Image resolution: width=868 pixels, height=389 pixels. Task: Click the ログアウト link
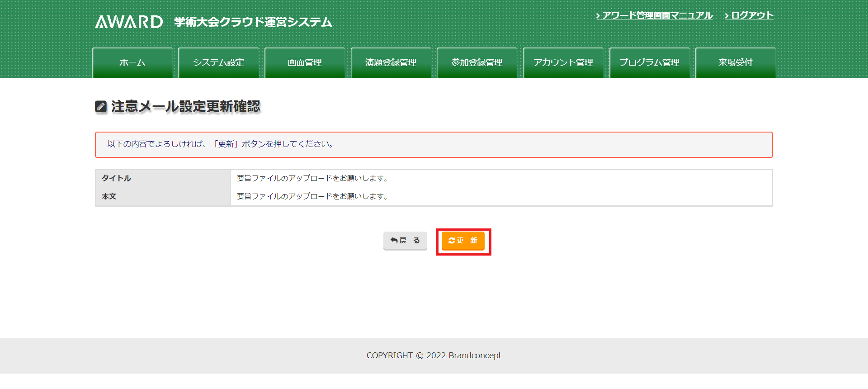click(x=749, y=15)
